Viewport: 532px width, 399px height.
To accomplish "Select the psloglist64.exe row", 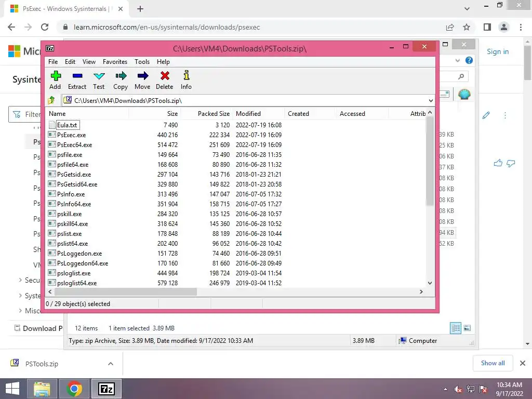I will 236,283.
